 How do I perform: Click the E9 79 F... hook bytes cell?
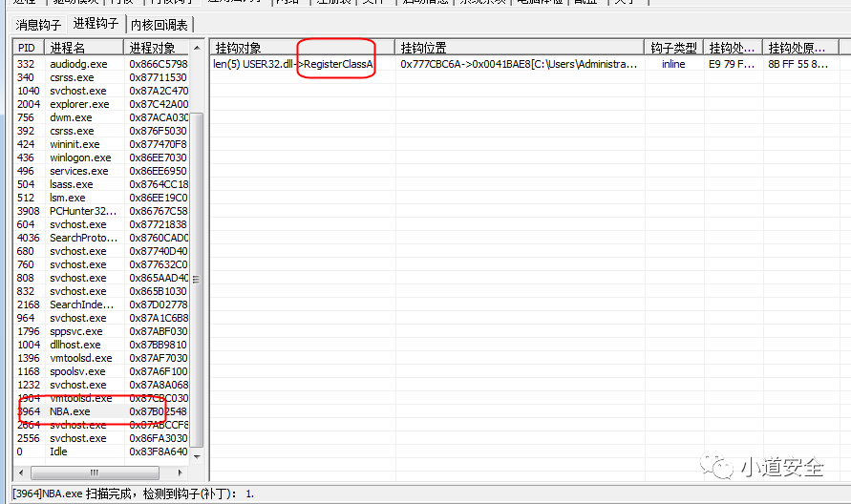point(732,64)
